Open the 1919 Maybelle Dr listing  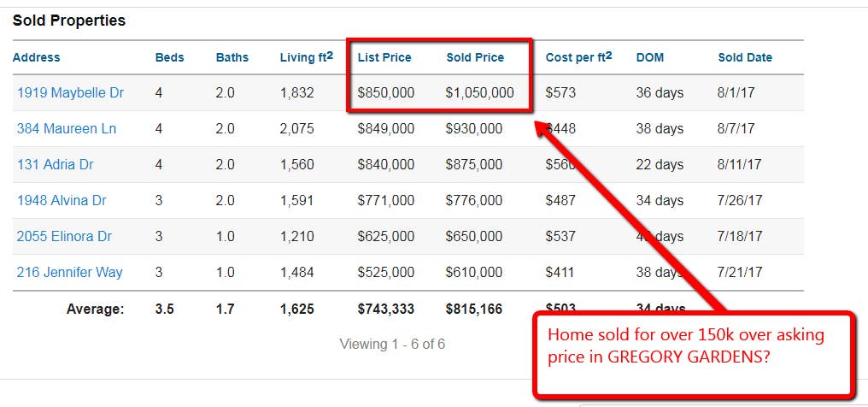tap(70, 92)
